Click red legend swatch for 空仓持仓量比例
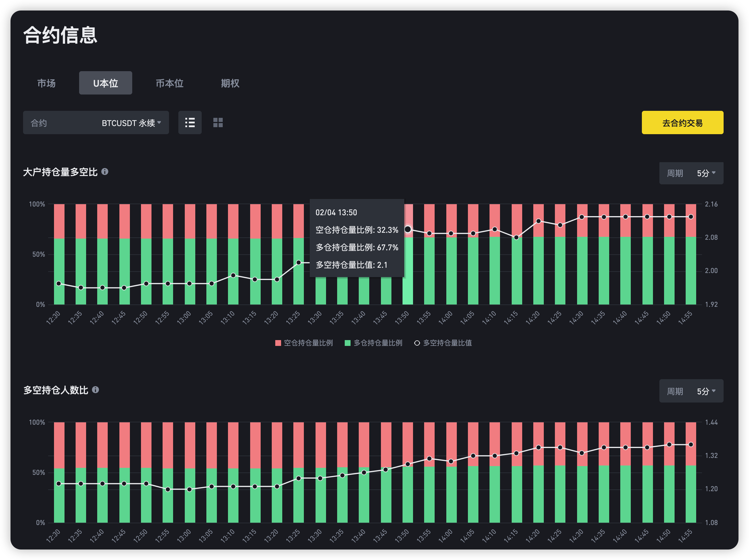Screen dimensions: 749x560 (278, 343)
